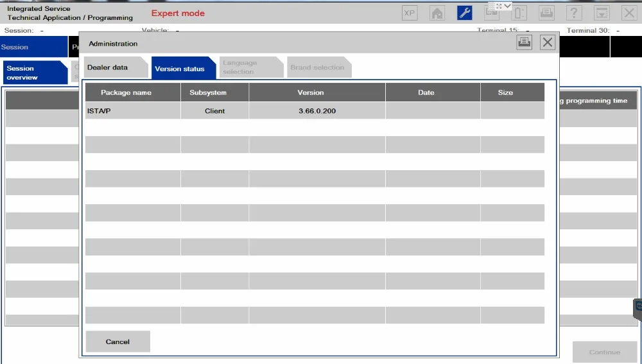Click the Client subsystem cell
642x364 pixels.
click(x=214, y=110)
